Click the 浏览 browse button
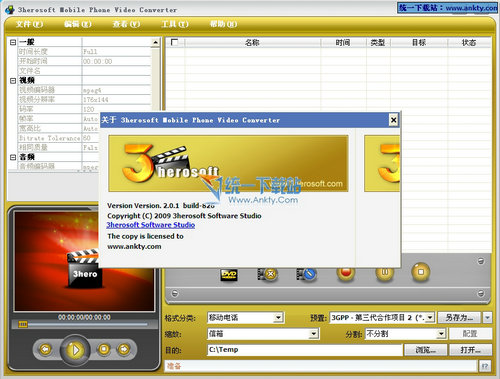Screen dimensions: 500x379 tap(426, 350)
